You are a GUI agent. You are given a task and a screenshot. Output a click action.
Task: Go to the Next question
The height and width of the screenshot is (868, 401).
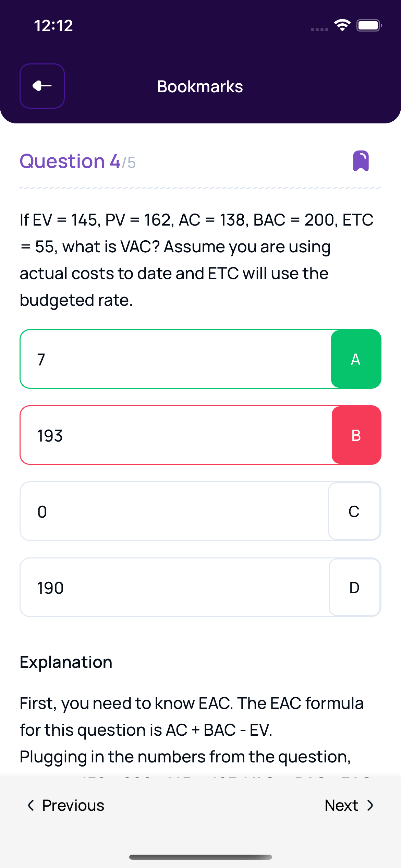point(349,805)
